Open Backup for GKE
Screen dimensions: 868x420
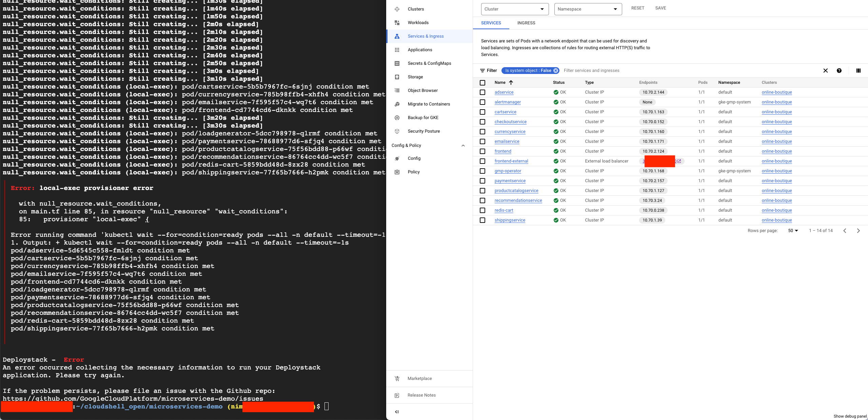(x=422, y=117)
